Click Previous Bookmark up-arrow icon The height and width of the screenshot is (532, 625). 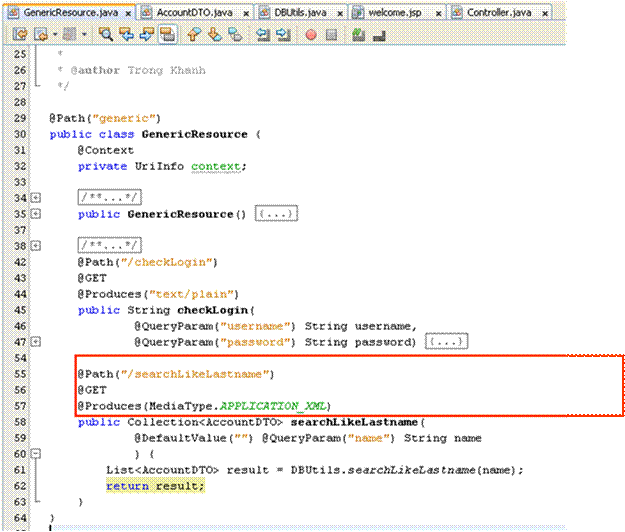[x=194, y=35]
